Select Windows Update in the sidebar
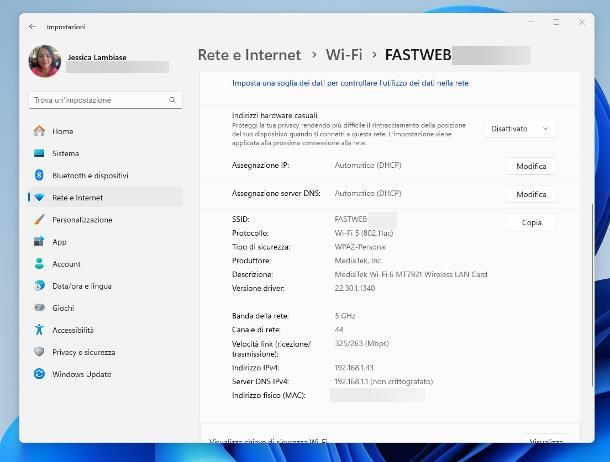 click(x=105, y=374)
